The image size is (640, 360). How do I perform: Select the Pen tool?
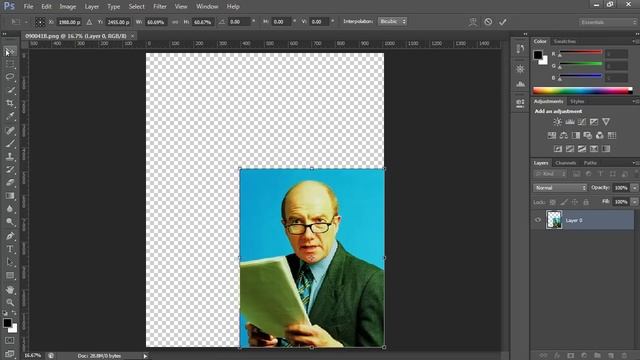10,236
